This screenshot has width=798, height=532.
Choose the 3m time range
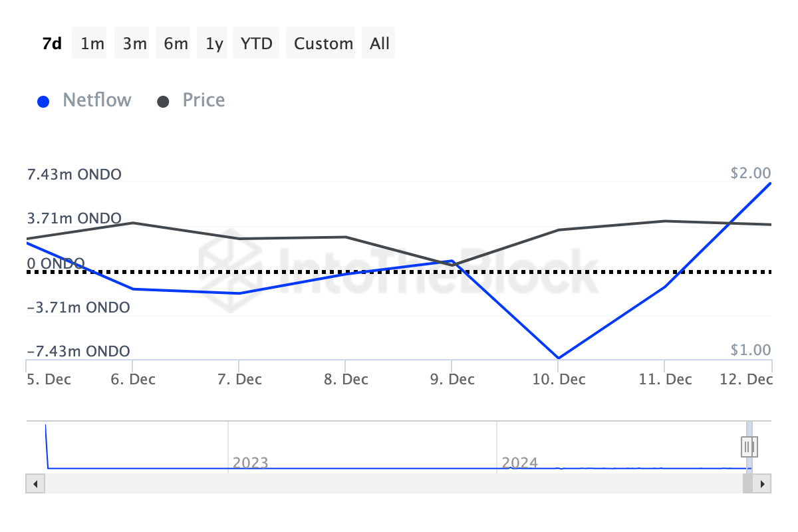click(x=134, y=43)
